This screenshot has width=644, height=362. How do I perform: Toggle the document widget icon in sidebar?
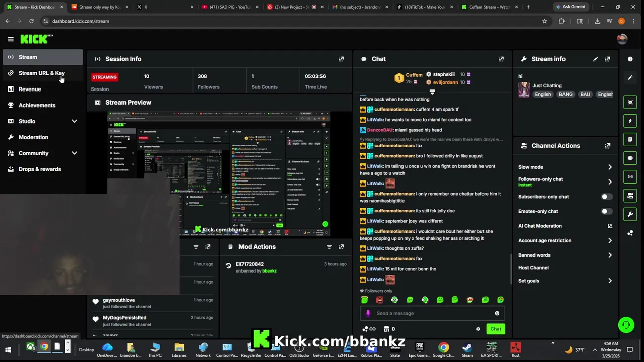click(x=630, y=139)
